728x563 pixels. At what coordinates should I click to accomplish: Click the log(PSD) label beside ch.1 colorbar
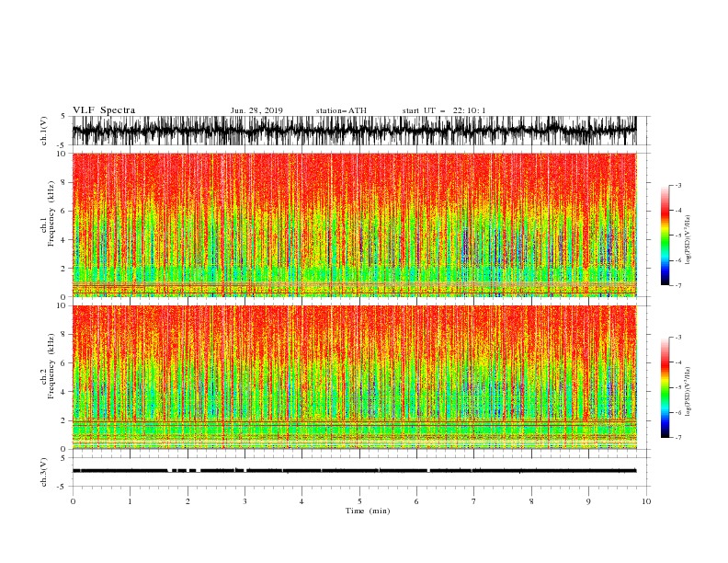688,240
